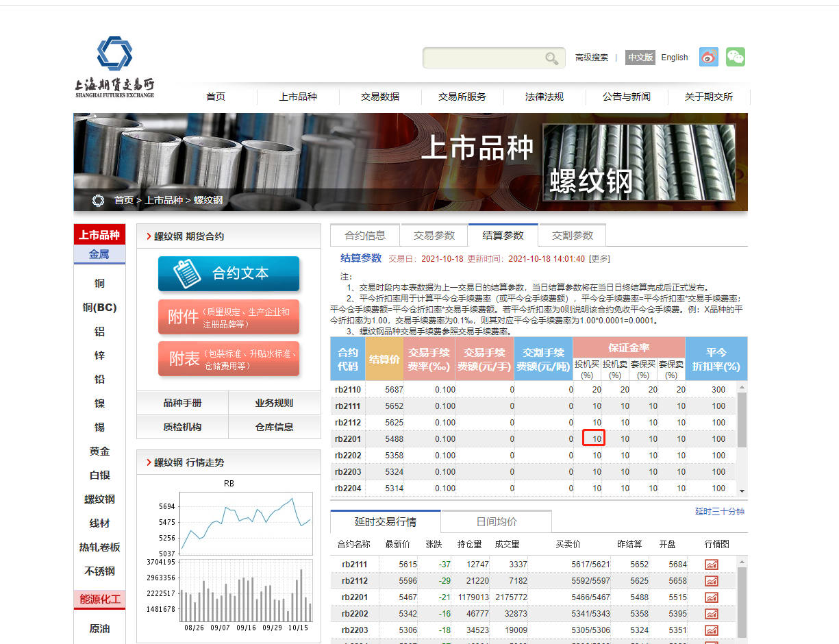Switch to the 日间均价 tab
This screenshot has height=644, width=839.
(x=497, y=521)
